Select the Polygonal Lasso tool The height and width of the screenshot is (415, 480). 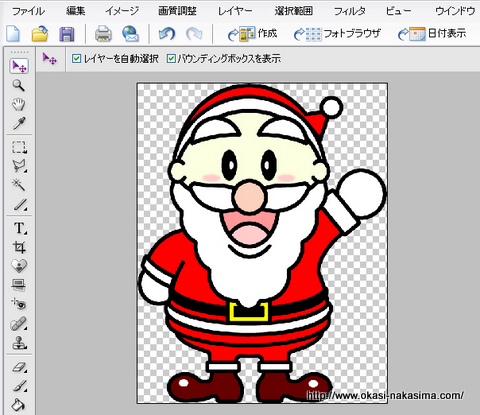tap(19, 166)
